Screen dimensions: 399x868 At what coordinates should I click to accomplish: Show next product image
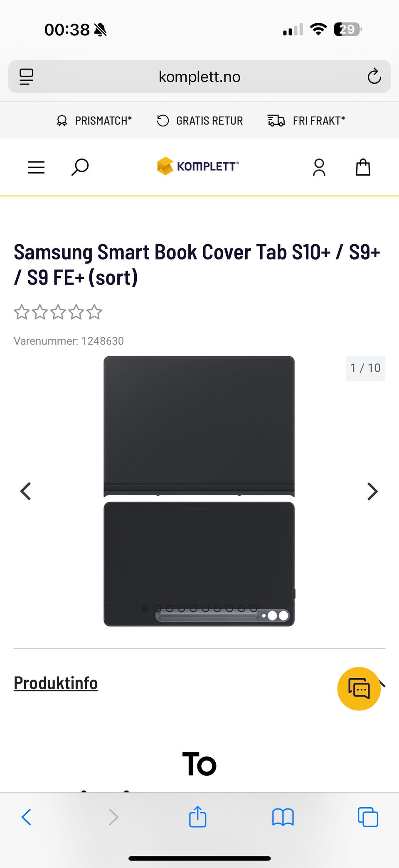[x=373, y=491]
